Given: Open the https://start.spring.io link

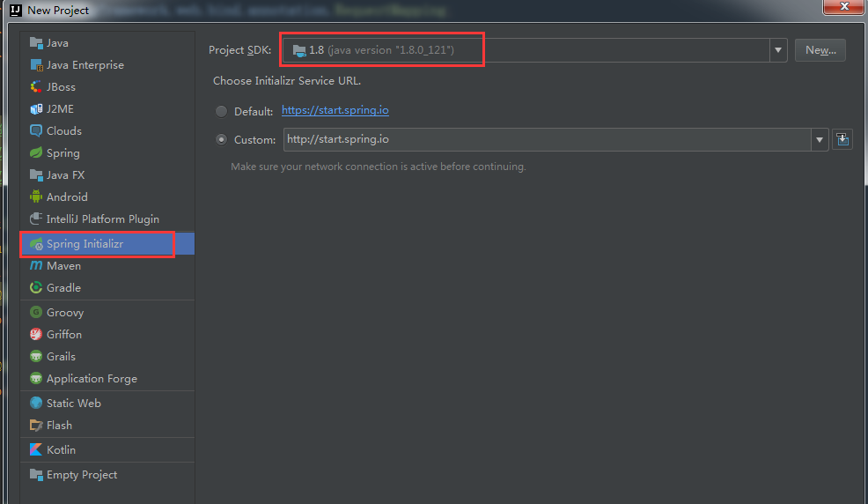Looking at the screenshot, I should [x=335, y=111].
